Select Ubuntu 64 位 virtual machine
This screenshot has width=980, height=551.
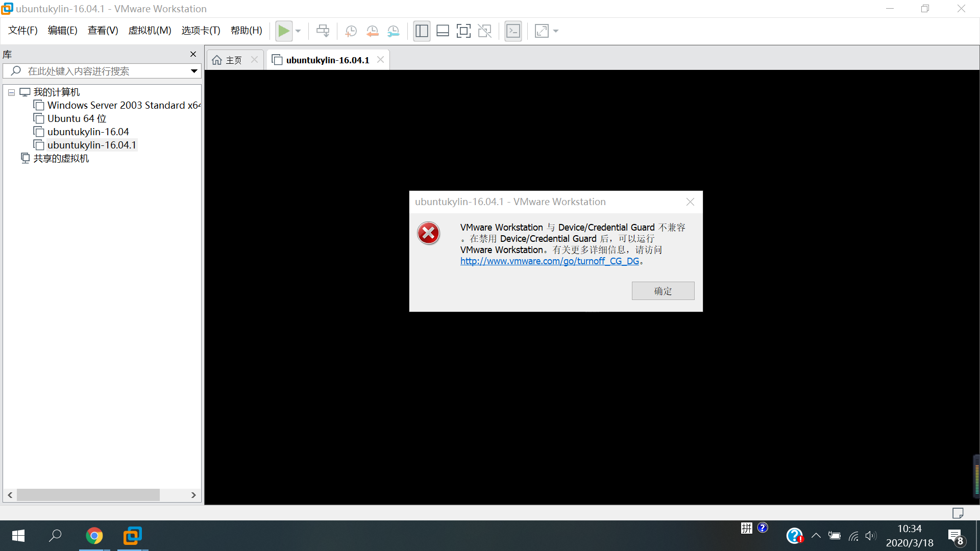click(77, 118)
